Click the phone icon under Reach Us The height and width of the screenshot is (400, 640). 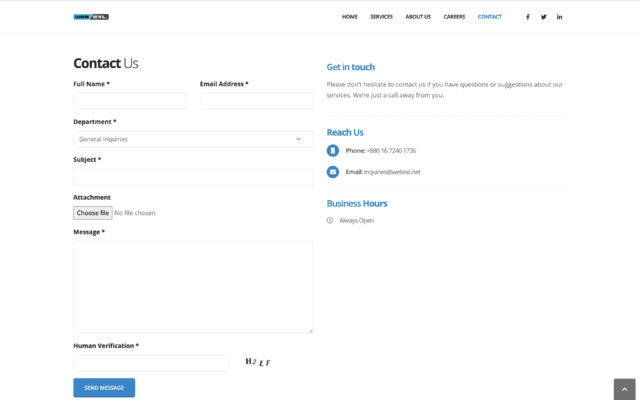[x=333, y=150]
